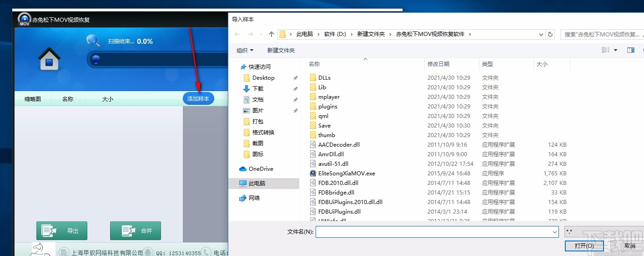Change the view mode icon
The image size is (644, 256).
pos(605,50)
